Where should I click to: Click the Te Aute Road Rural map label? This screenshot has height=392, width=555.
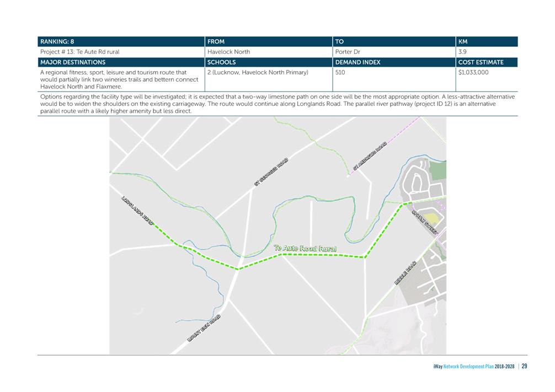click(x=305, y=248)
